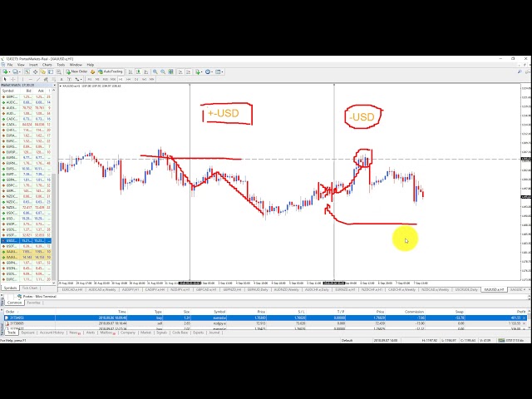The width and height of the screenshot is (532, 399).
Task: Open the new chart toolbar icon
Action: (5, 71)
